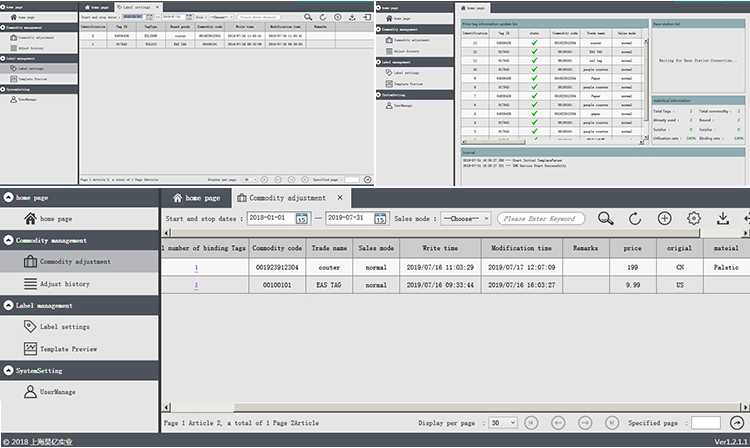The width and height of the screenshot is (750, 448).
Task: Expand the Sales mode dropdown
Action: (x=458, y=218)
